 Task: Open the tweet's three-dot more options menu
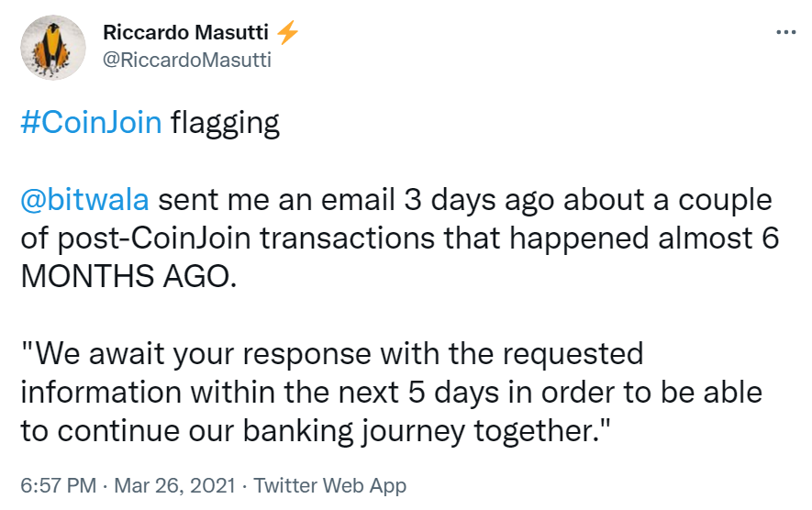[785, 32]
